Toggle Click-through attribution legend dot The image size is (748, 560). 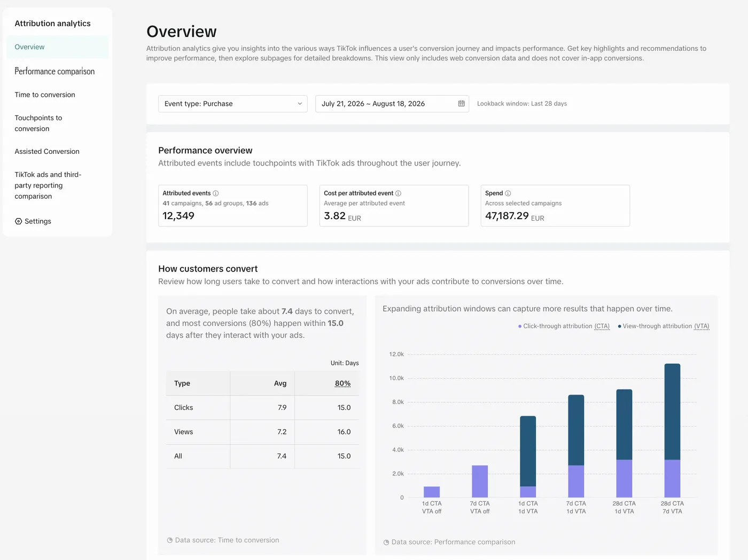520,326
